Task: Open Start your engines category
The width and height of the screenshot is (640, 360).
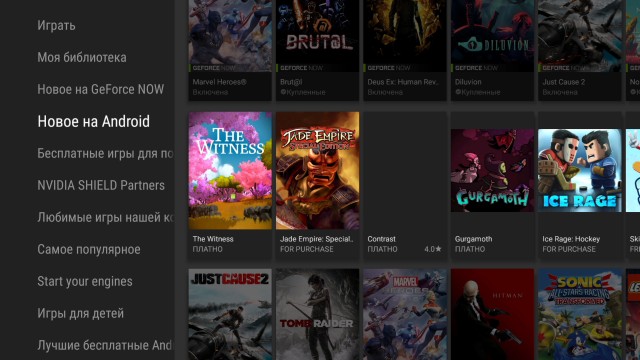Action: coord(85,281)
